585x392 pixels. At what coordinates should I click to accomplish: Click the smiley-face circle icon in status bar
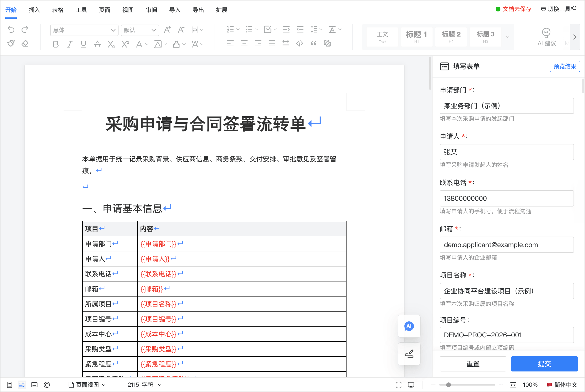(x=47, y=385)
